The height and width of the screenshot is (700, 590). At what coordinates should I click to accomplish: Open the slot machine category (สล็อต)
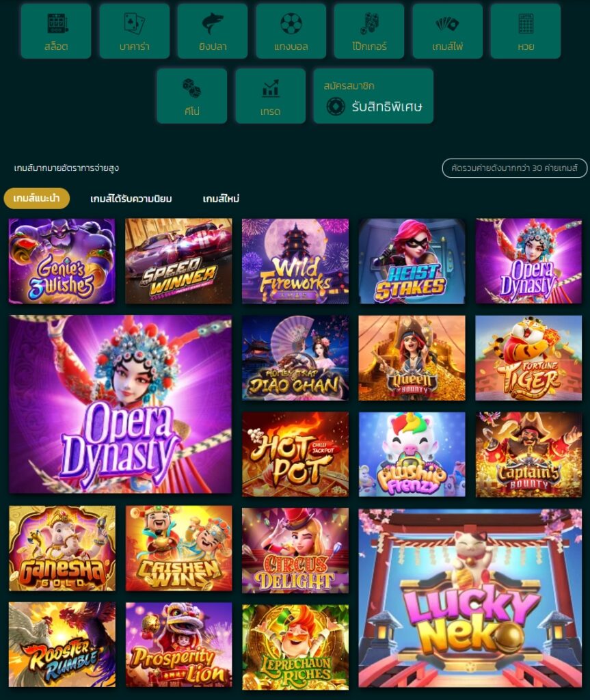coord(56,31)
